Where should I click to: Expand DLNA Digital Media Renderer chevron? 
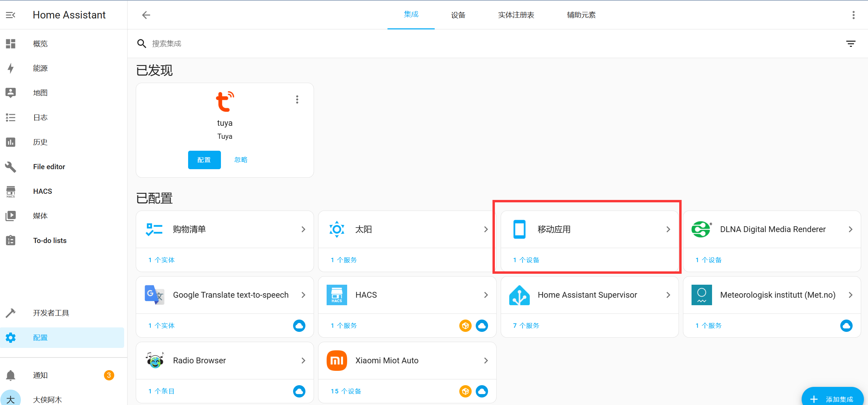pyautogui.click(x=851, y=229)
